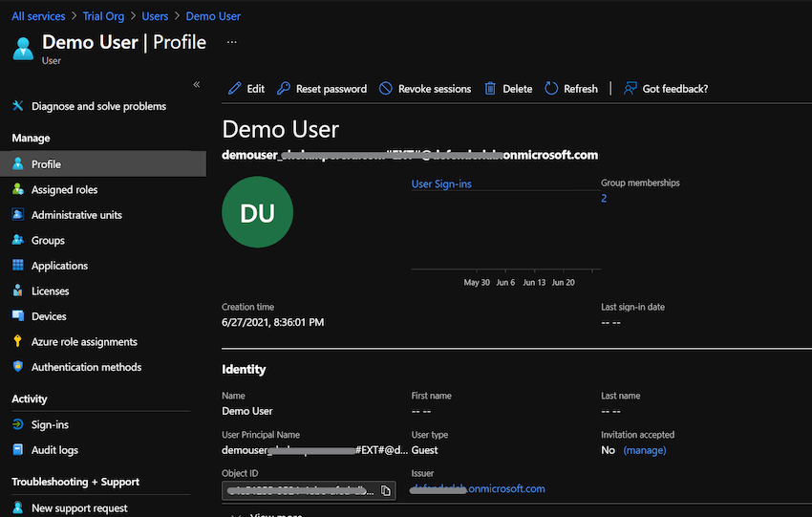Copy the Object ID with copy icon
The image size is (812, 517).
[x=386, y=490]
